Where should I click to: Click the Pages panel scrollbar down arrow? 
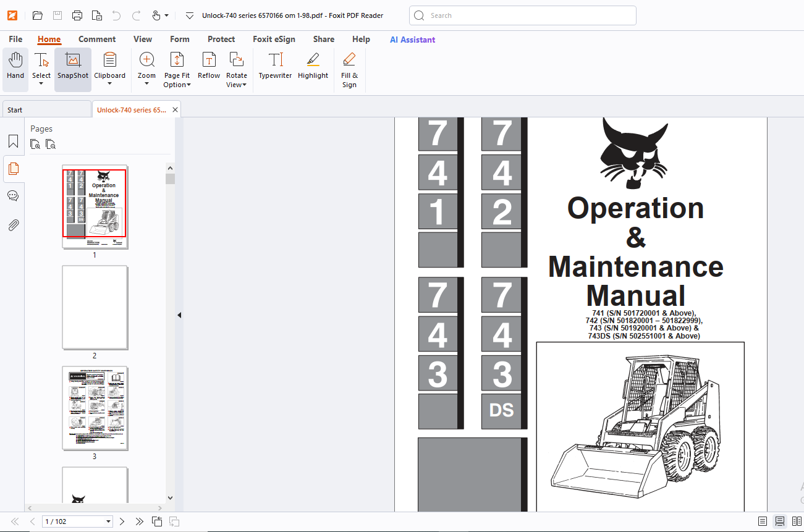click(171, 498)
